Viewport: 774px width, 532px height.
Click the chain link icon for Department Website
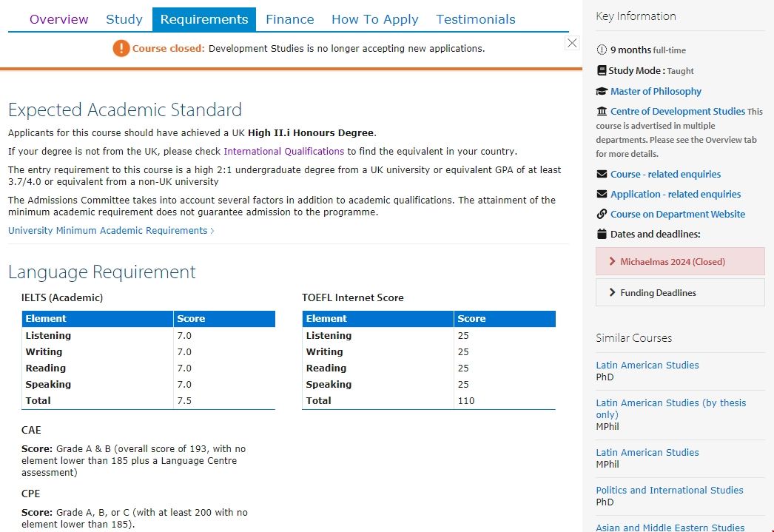pyautogui.click(x=602, y=215)
